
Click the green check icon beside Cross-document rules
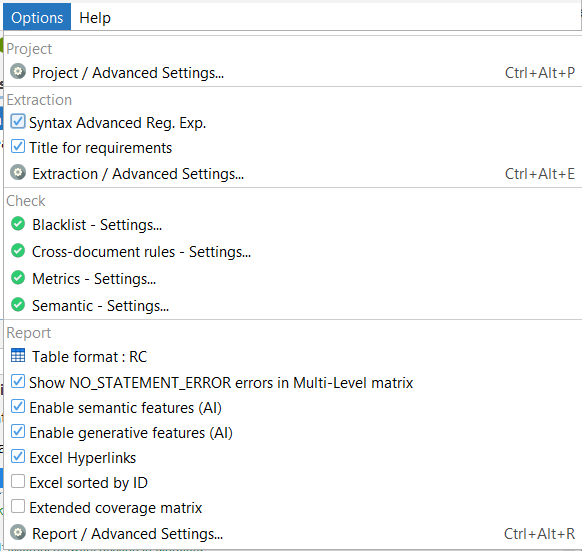[18, 251]
